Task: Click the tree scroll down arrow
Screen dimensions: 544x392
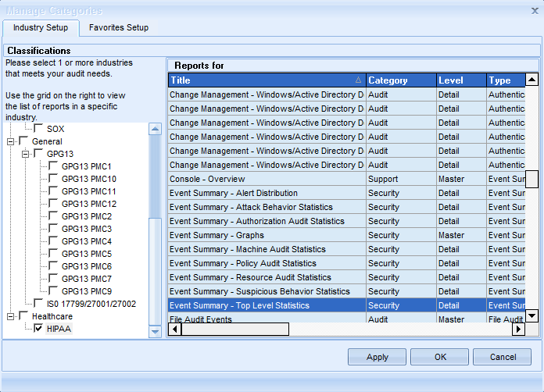Action: click(x=155, y=332)
